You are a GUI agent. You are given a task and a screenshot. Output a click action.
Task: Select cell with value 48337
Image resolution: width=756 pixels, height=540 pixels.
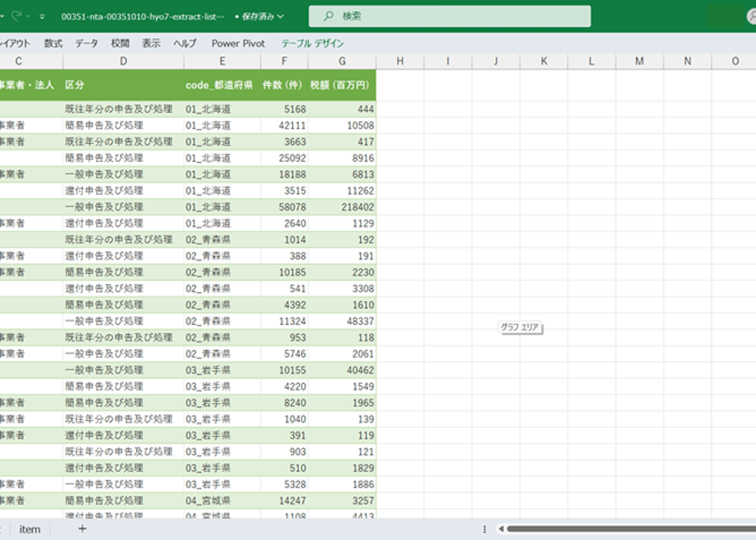click(x=342, y=321)
